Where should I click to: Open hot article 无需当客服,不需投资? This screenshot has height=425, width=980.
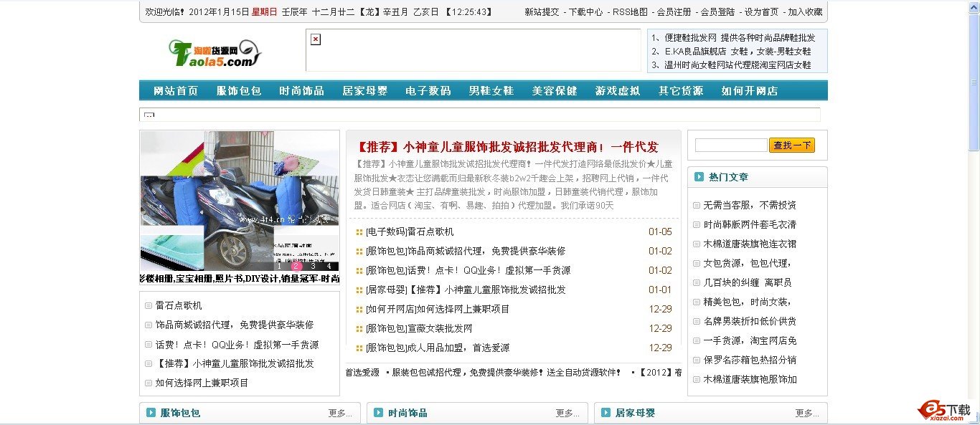[x=750, y=205]
